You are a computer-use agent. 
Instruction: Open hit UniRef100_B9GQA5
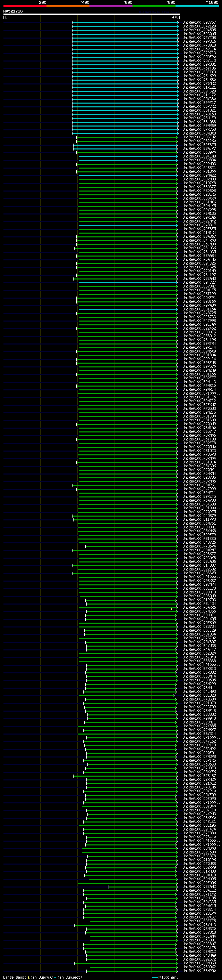[x=199, y=34]
